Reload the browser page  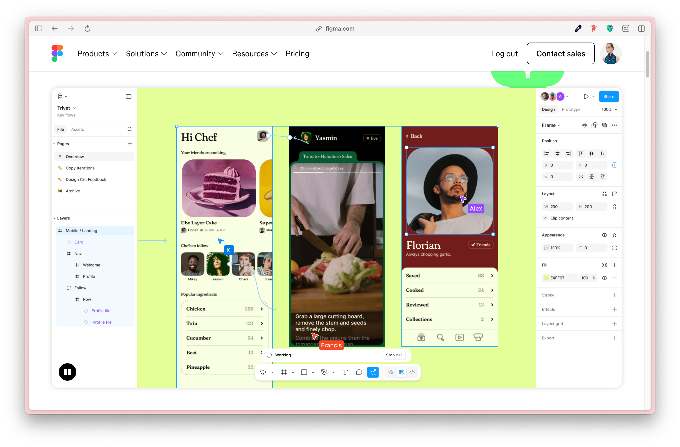pos(87,28)
